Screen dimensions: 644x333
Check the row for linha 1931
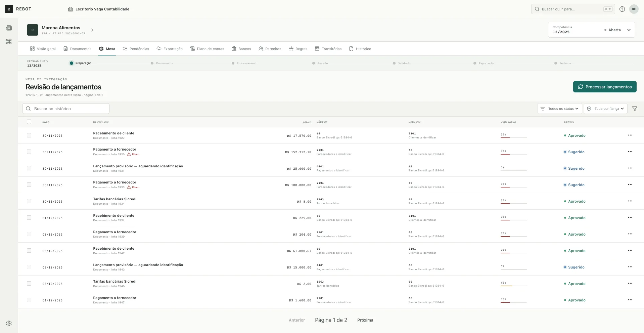tap(29, 168)
